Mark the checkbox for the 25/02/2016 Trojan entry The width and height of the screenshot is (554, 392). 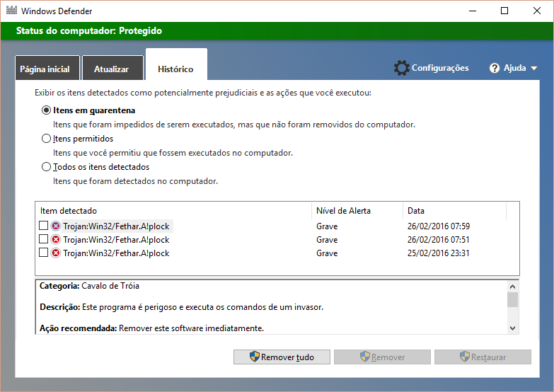point(44,253)
